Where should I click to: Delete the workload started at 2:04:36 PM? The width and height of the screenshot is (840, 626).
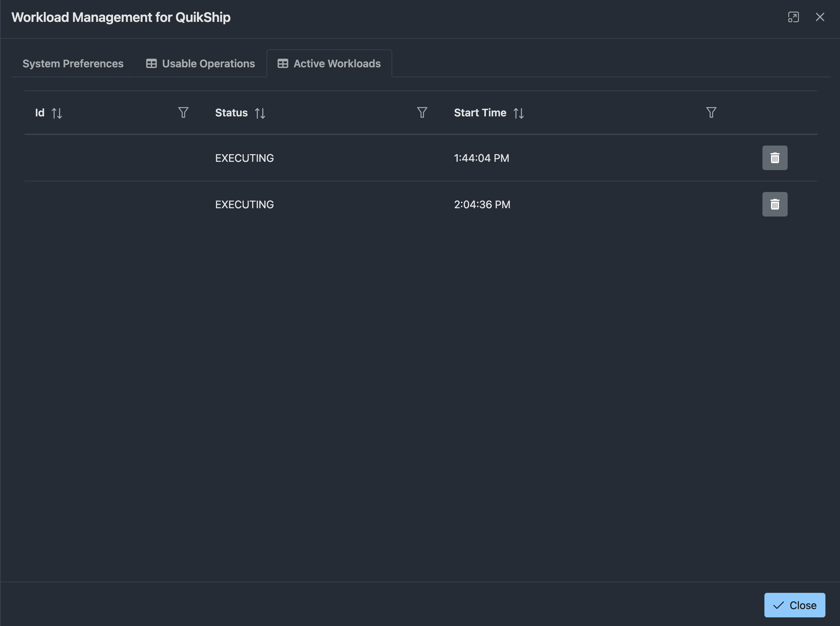(x=774, y=204)
